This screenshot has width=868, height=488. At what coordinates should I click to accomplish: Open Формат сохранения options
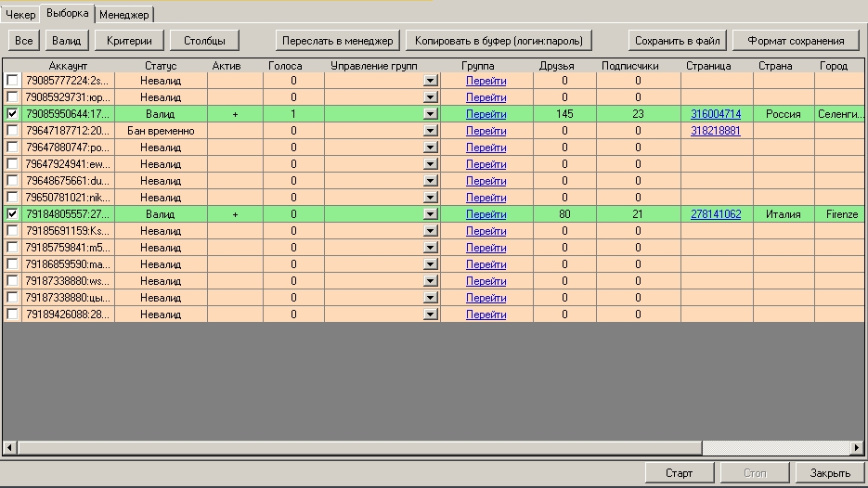point(796,41)
